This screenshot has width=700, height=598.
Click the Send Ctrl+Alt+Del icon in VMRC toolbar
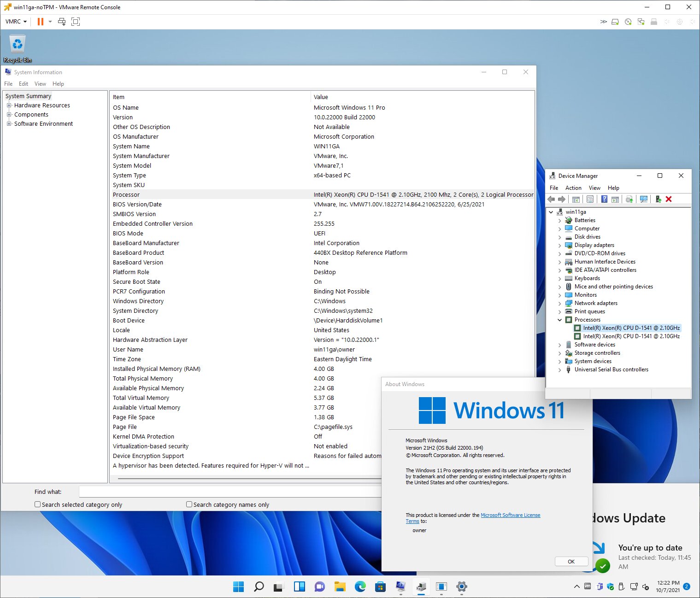tap(62, 22)
